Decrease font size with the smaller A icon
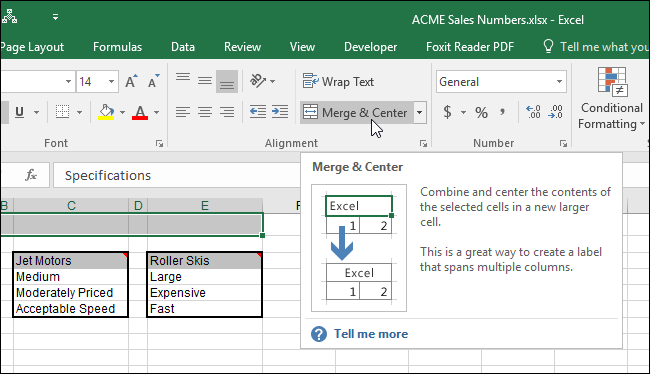The image size is (650, 374). coord(153,81)
